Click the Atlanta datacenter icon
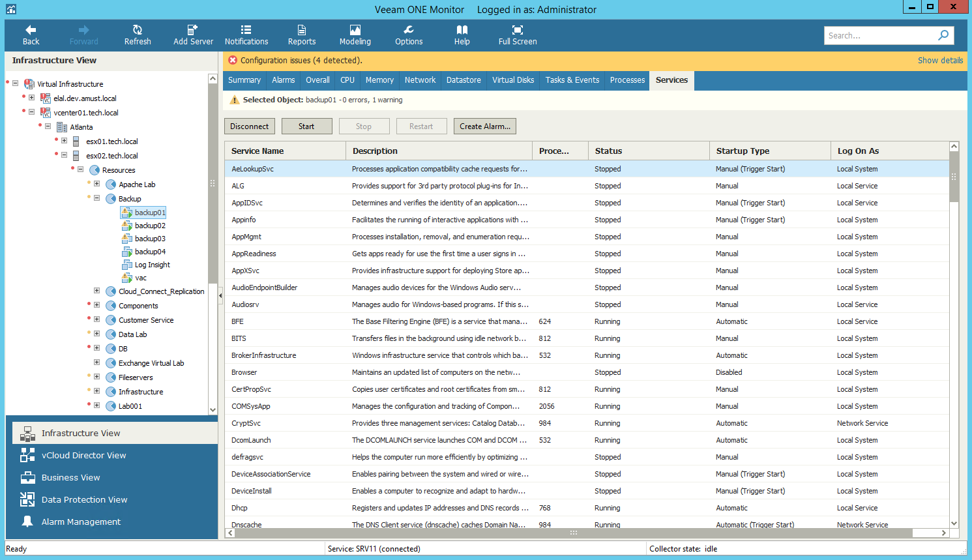Viewport: 972px width, 560px height. point(62,127)
